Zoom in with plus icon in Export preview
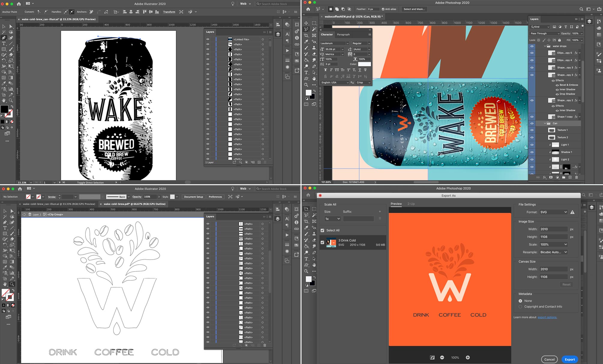603x364 pixels. point(468,357)
